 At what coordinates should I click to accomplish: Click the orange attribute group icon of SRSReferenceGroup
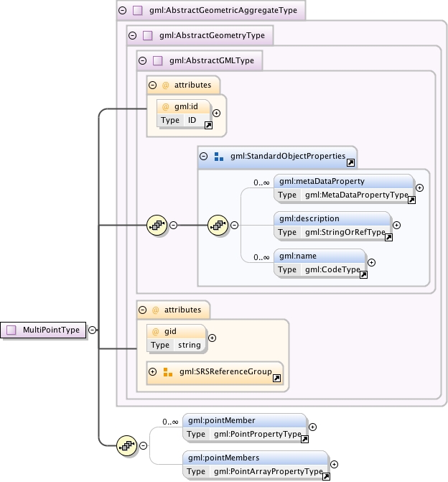tap(168, 372)
